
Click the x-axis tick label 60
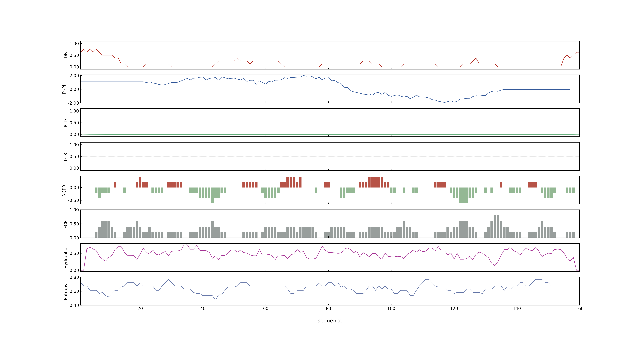coord(266,309)
